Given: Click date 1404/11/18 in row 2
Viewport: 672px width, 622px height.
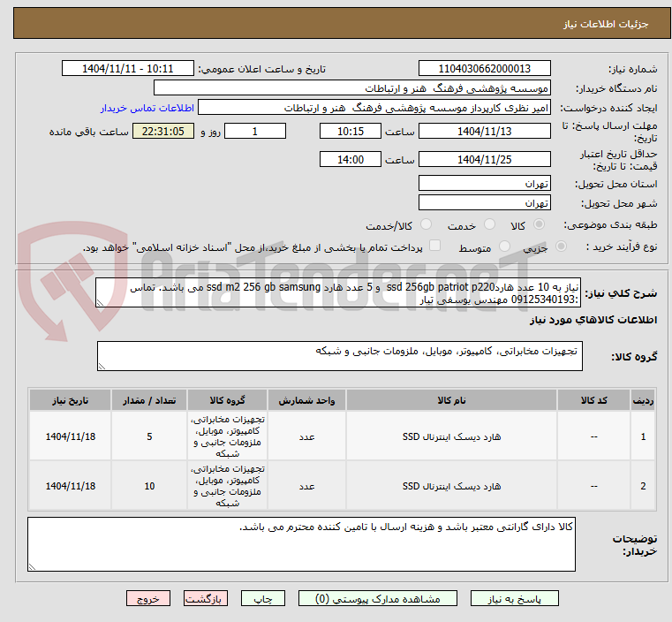Looking at the screenshot, I should pyautogui.click(x=71, y=486).
